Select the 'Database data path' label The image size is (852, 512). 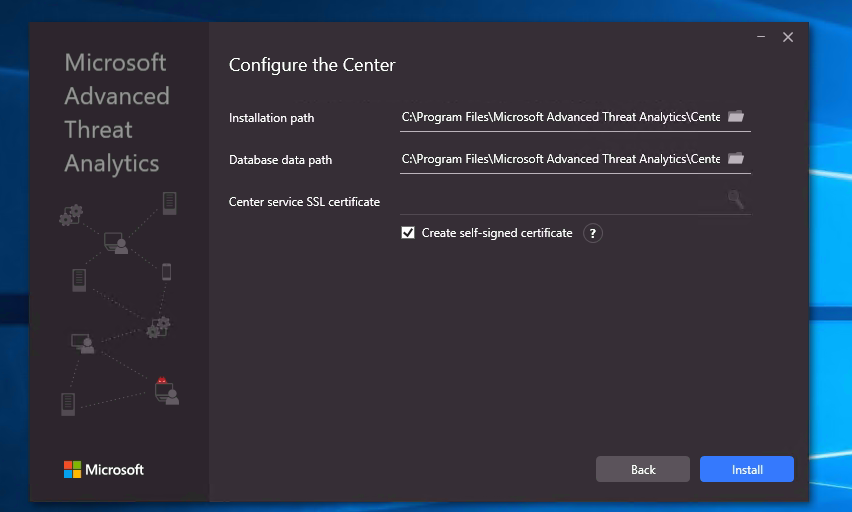[280, 160]
